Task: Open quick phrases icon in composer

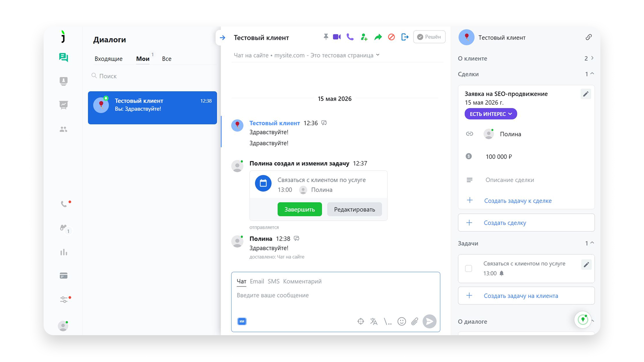Action: pyautogui.click(x=388, y=322)
